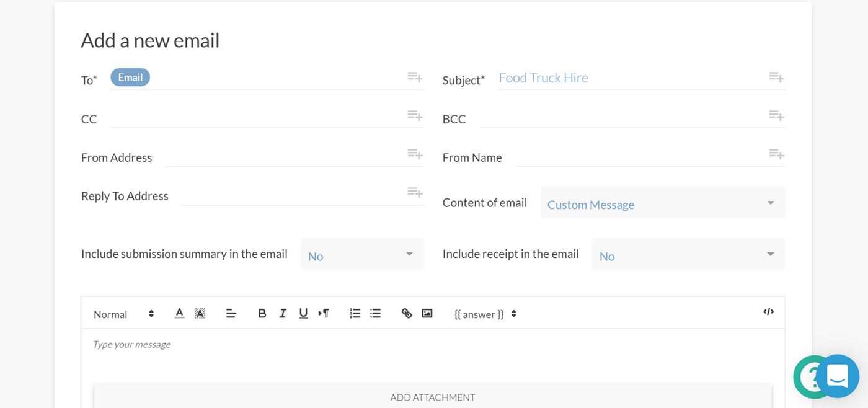Insert a bulleted list

[x=375, y=314]
